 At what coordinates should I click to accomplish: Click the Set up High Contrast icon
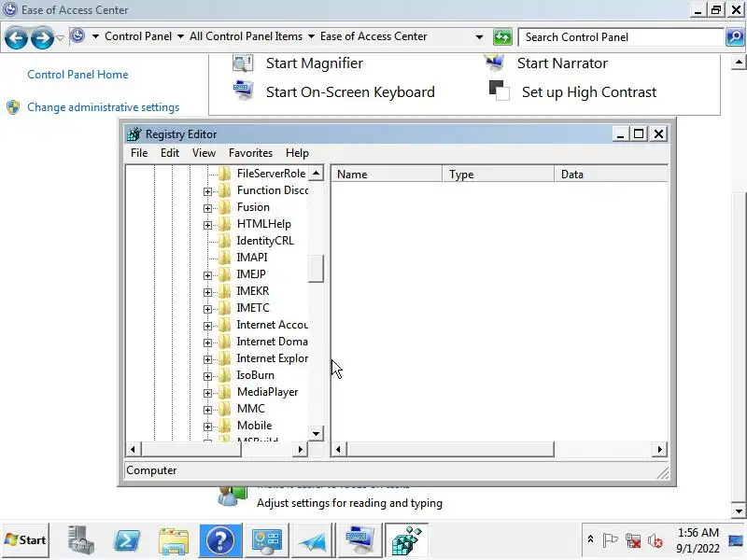(499, 91)
